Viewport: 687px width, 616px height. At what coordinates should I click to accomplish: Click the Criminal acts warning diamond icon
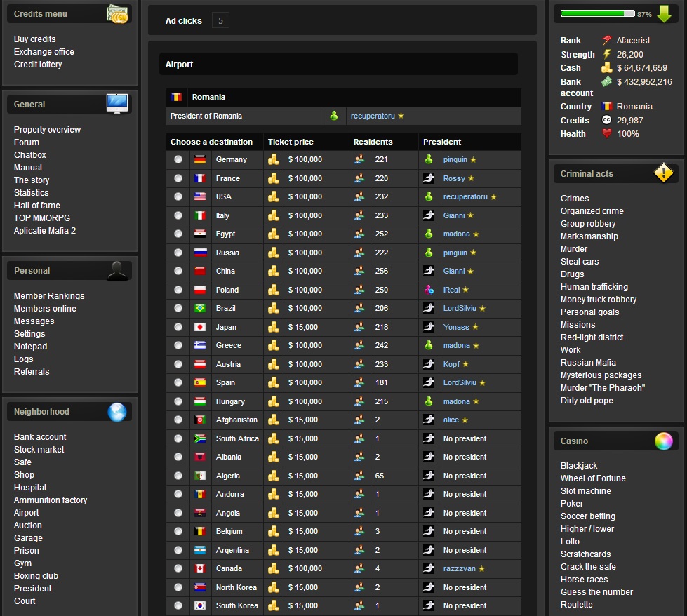tap(663, 173)
